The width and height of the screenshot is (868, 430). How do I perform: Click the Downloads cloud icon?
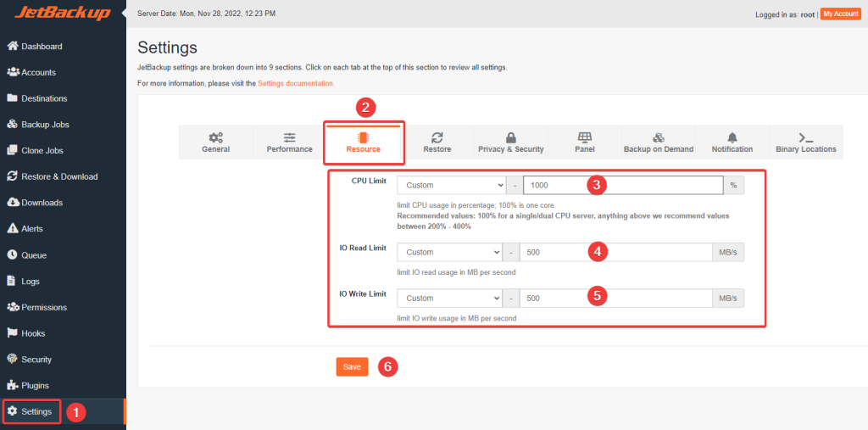point(13,202)
